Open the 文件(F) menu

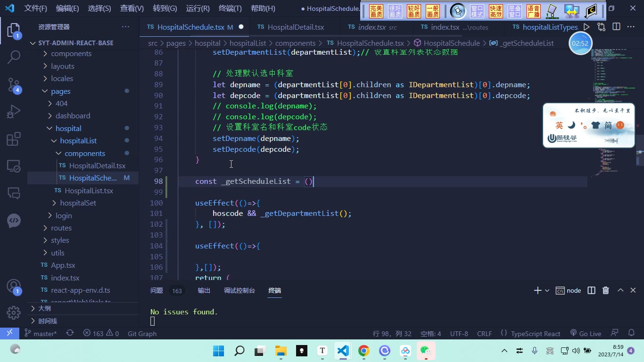[36, 8]
